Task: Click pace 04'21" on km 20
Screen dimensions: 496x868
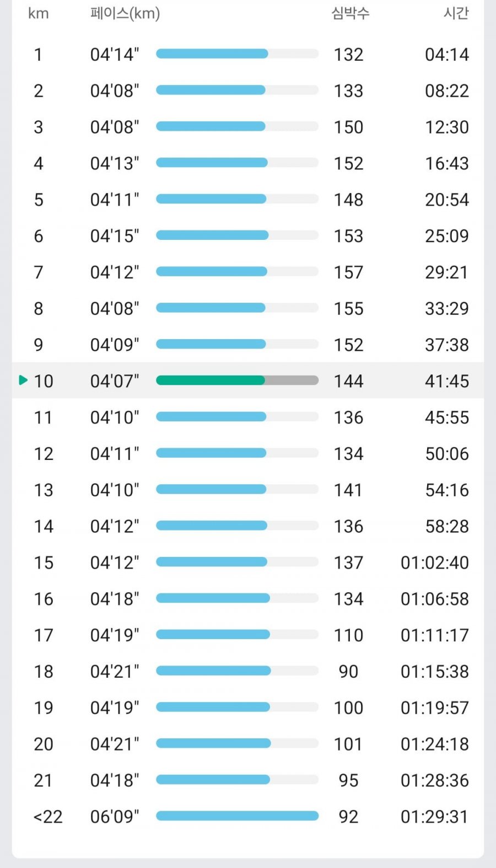Action: (x=115, y=743)
